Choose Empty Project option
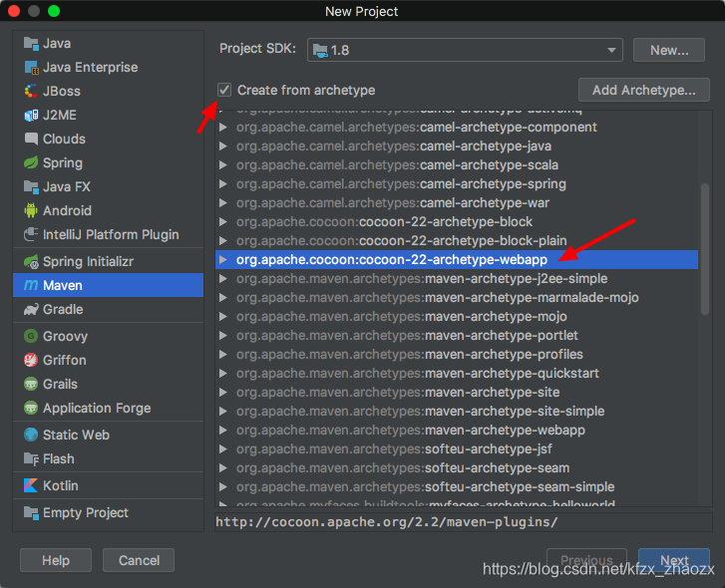This screenshot has width=725, height=588. pos(108,512)
